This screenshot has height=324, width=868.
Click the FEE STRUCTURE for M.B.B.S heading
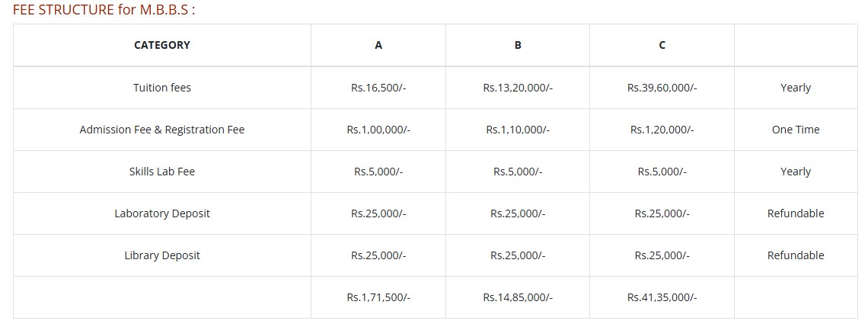pyautogui.click(x=104, y=10)
